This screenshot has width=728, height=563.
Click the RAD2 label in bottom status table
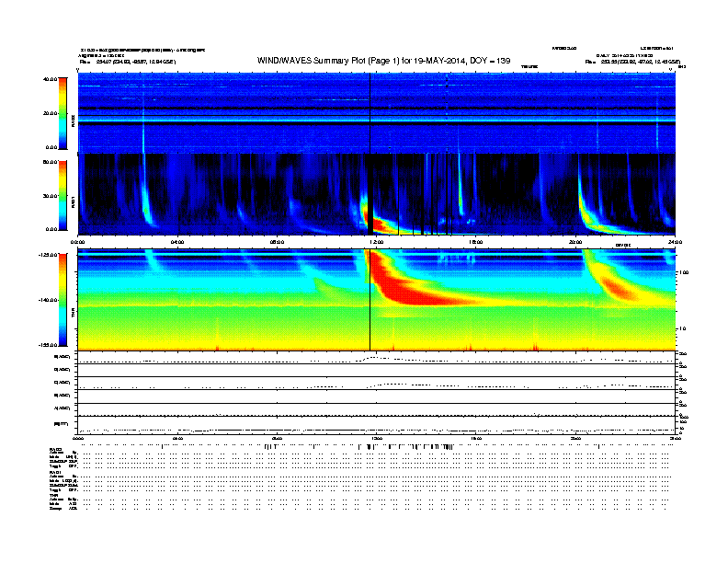tap(56, 449)
